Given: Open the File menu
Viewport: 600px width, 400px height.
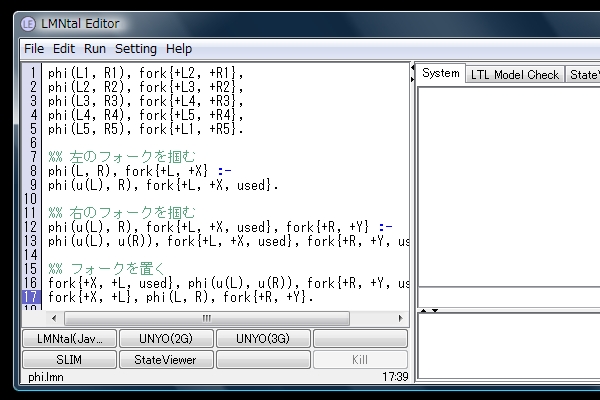Looking at the screenshot, I should 33,48.
